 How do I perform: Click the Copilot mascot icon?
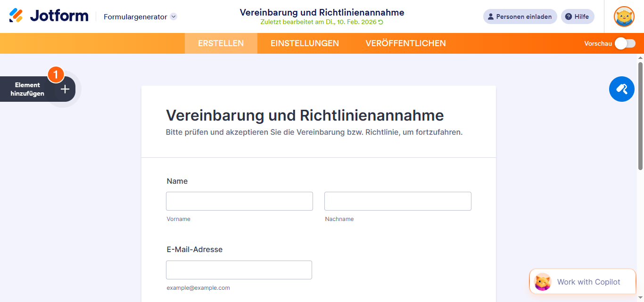[x=543, y=281]
